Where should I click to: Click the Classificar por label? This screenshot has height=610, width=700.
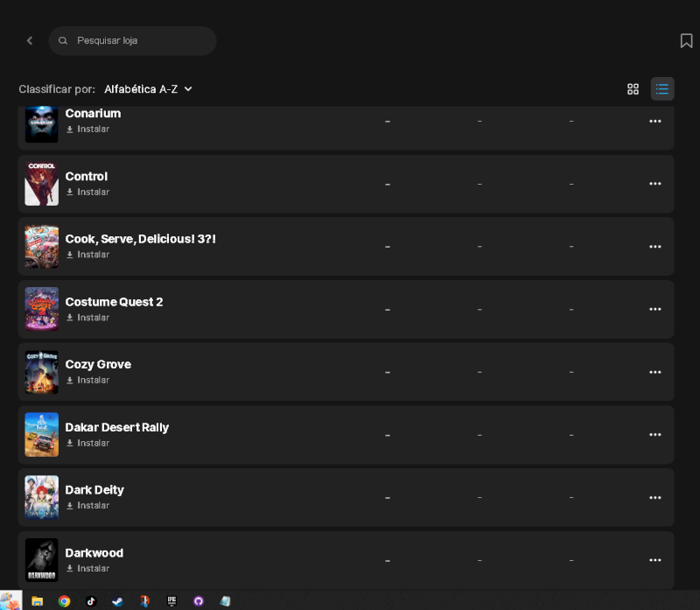click(x=57, y=89)
